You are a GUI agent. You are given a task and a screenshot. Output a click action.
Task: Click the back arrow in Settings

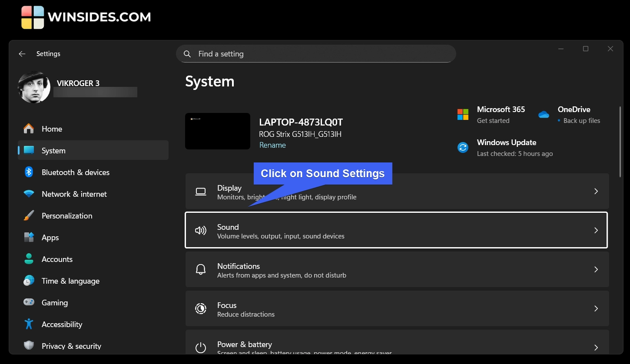tap(22, 54)
